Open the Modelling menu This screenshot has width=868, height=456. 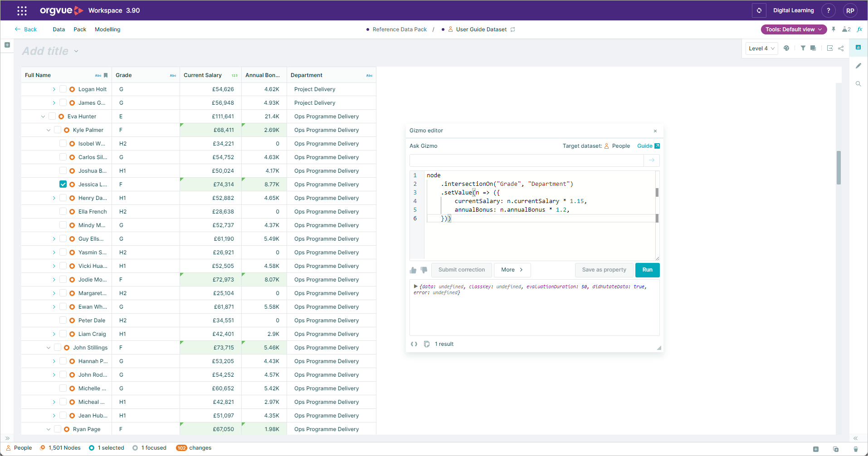[x=107, y=29]
